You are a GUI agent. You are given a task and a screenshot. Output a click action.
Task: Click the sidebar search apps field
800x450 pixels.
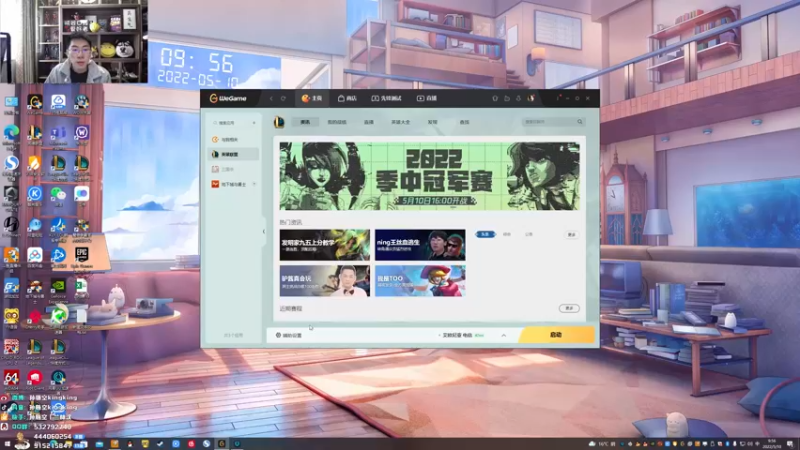230,123
